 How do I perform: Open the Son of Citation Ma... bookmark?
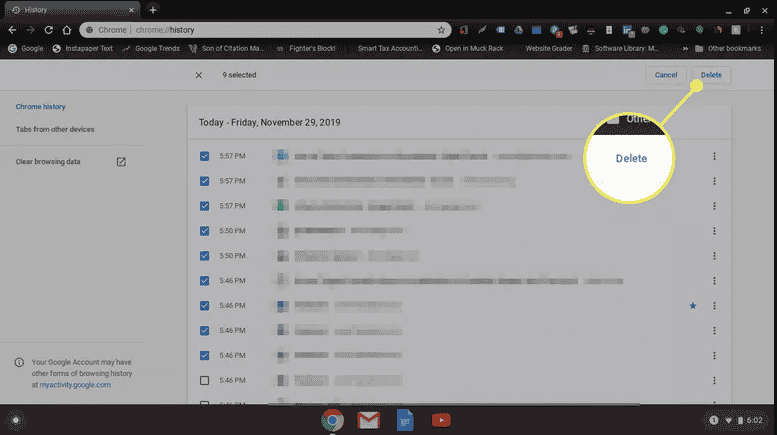(227, 49)
